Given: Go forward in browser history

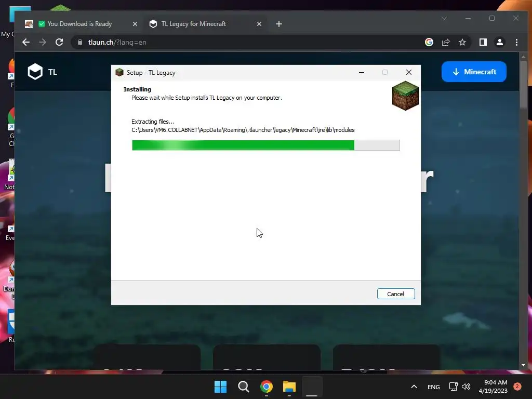Looking at the screenshot, I should coord(43,42).
